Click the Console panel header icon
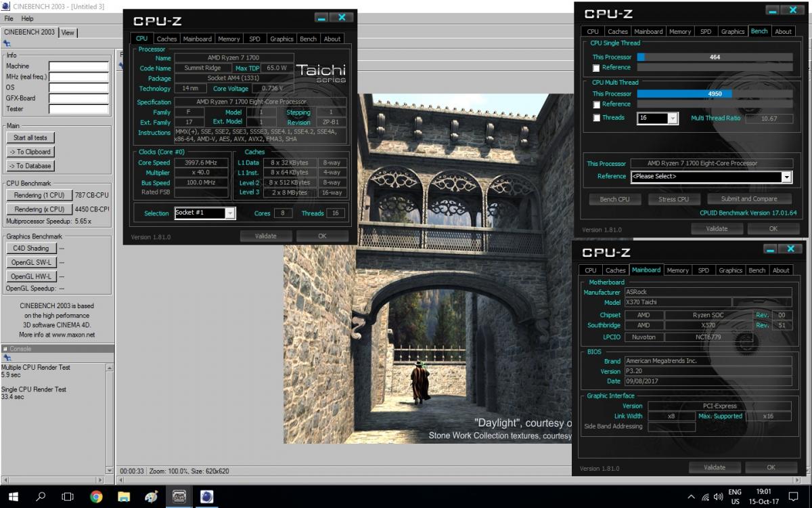The height and width of the screenshot is (508, 812). point(5,348)
